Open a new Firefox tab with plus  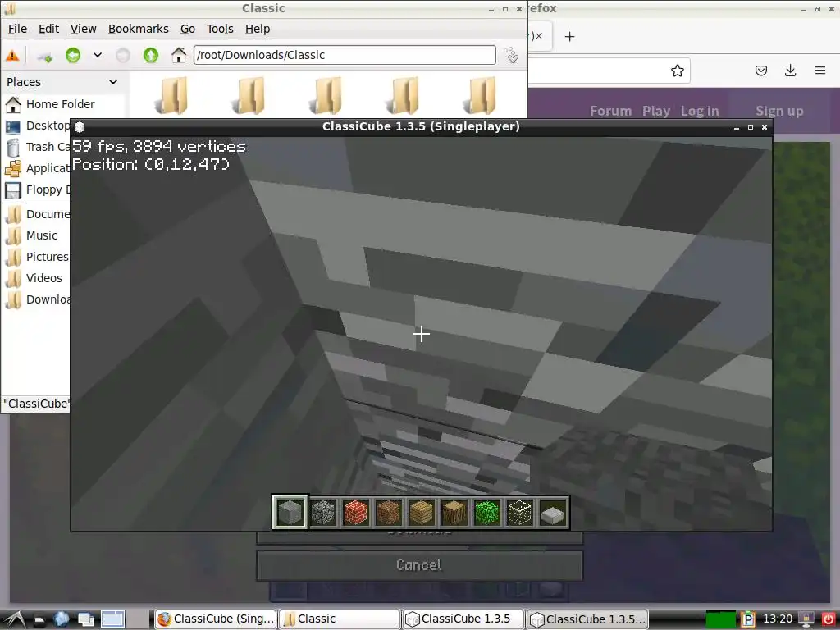(570, 36)
